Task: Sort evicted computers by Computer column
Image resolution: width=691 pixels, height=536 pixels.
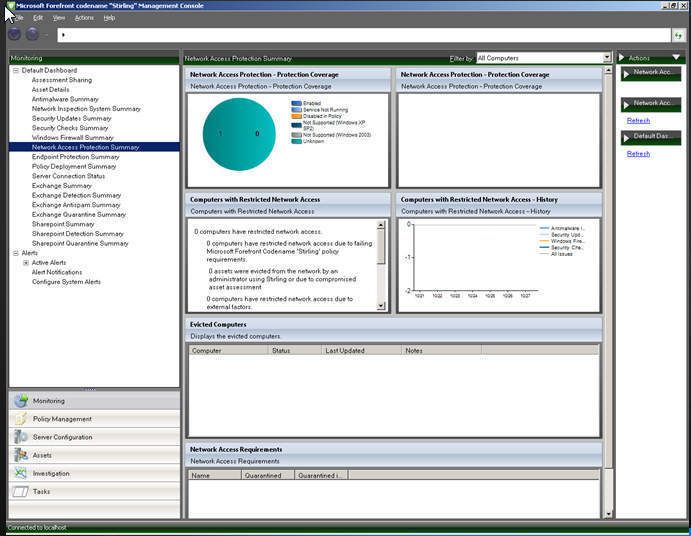Action: tap(228, 351)
